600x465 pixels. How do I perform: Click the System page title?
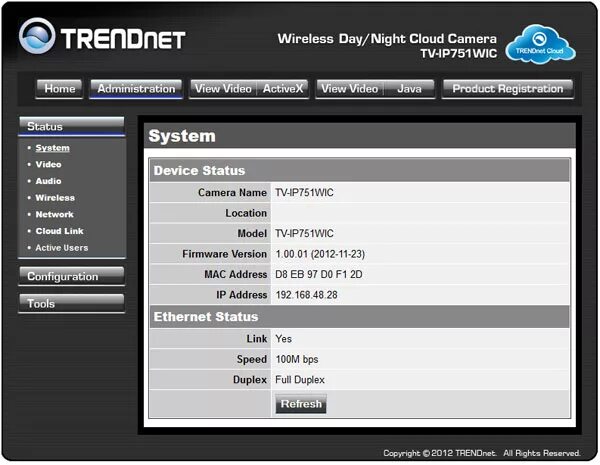(x=182, y=136)
